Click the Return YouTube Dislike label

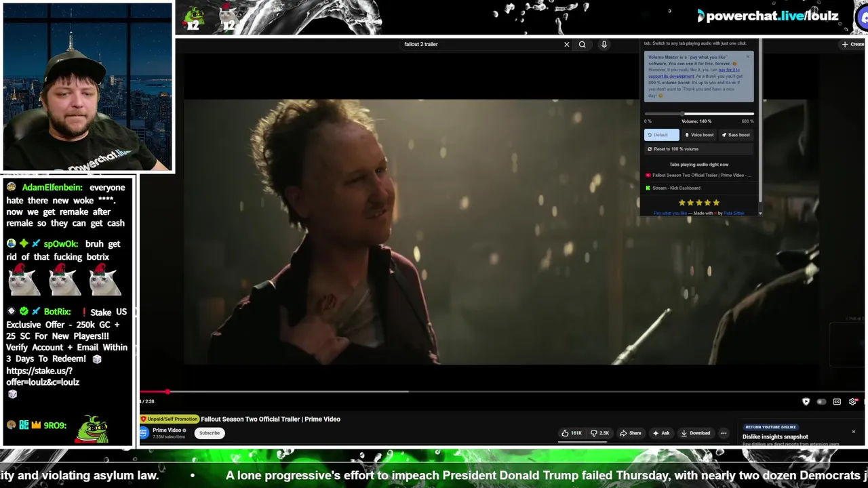(770, 427)
